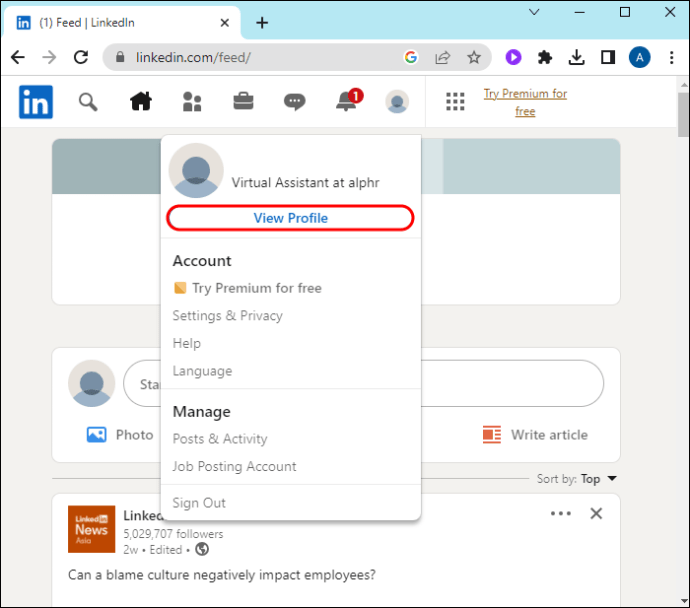The height and width of the screenshot is (608, 690).
Task: Open the Work apps grid icon
Action: (x=455, y=102)
